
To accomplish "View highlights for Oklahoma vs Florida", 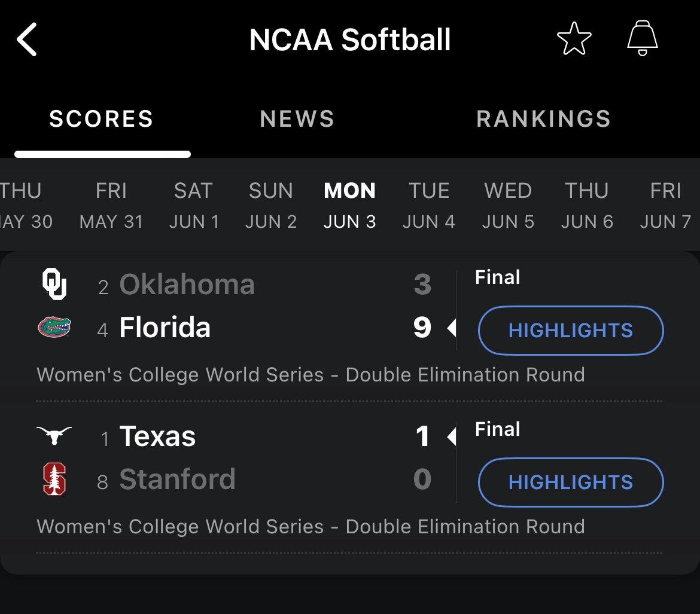I will tap(571, 331).
